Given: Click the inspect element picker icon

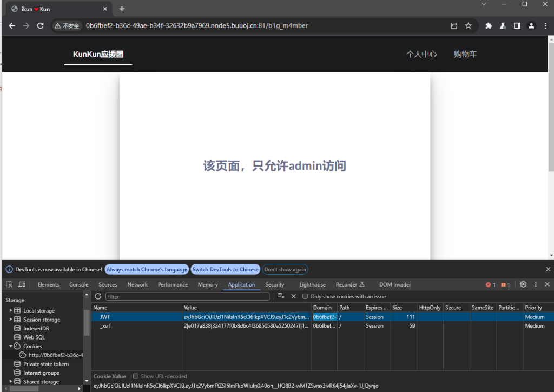Looking at the screenshot, I should [9, 284].
